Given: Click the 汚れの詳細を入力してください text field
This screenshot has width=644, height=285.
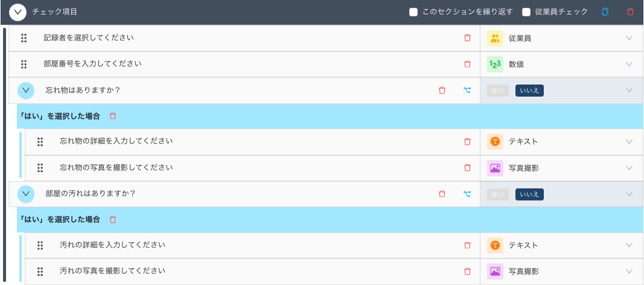Looking at the screenshot, I should 241,245.
